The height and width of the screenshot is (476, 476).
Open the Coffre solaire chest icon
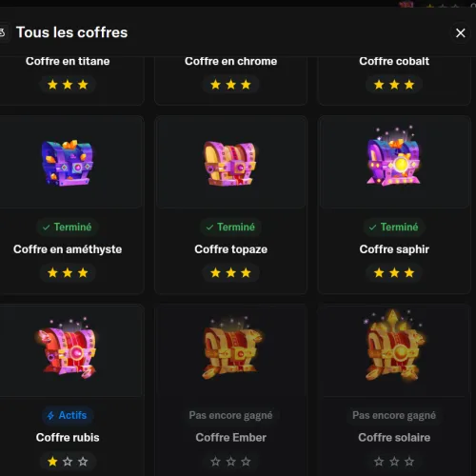394,346
